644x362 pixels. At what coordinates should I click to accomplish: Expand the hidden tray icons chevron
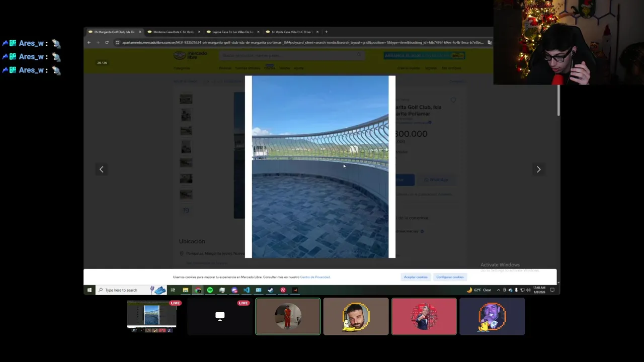click(x=499, y=290)
